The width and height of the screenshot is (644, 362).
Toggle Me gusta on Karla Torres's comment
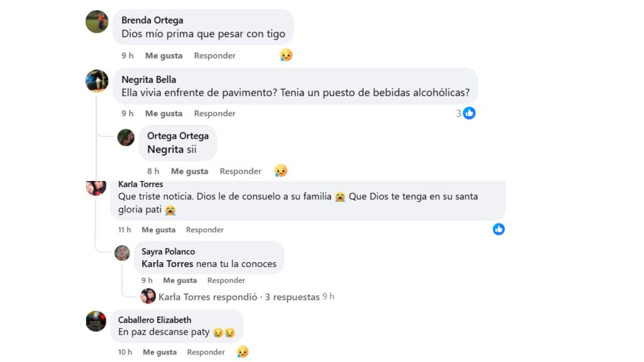click(x=158, y=229)
